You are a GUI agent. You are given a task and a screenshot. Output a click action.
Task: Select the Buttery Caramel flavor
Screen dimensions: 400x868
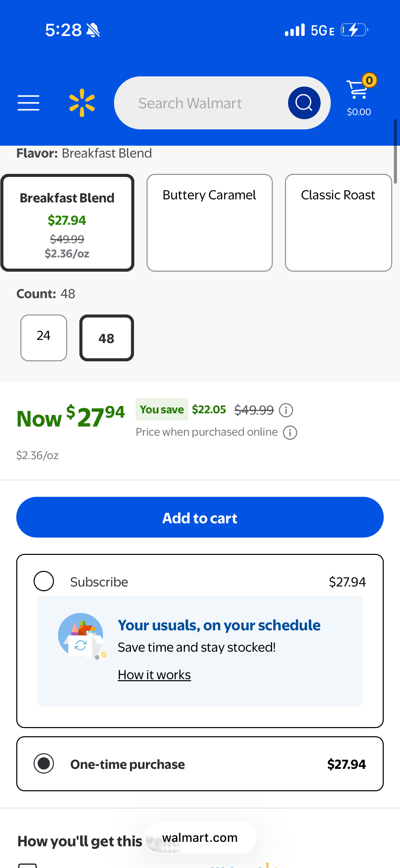209,222
